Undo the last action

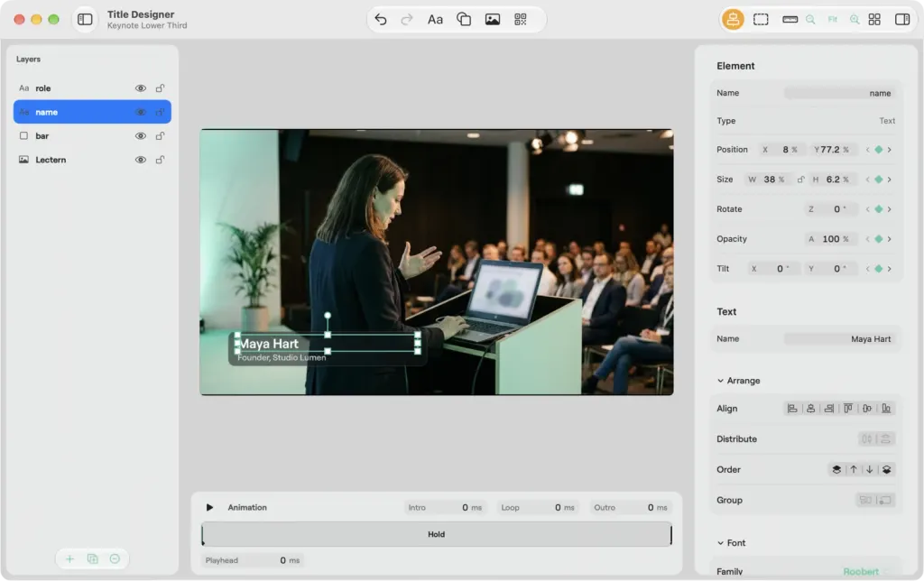[x=381, y=20]
